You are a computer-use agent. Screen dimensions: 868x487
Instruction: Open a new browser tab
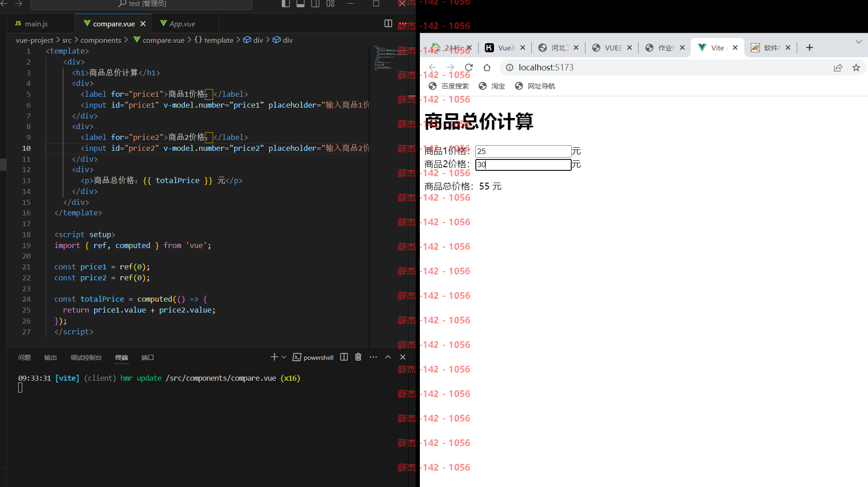click(x=809, y=48)
